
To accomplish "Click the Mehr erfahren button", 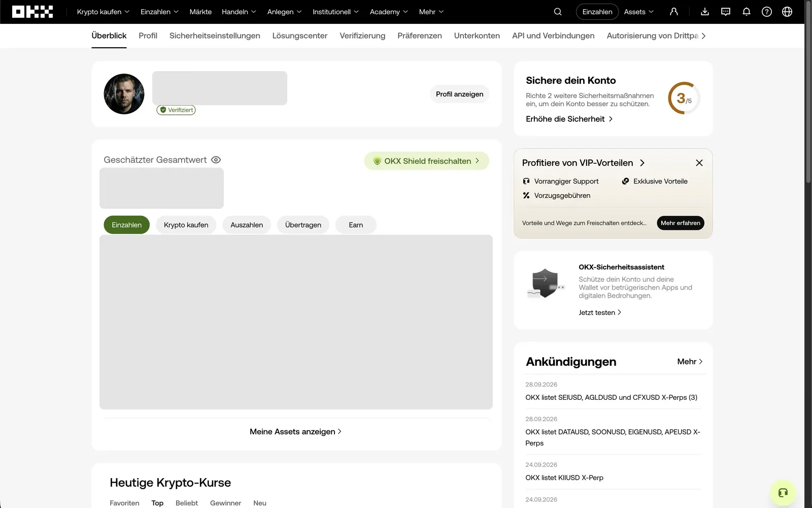I will click(x=680, y=223).
